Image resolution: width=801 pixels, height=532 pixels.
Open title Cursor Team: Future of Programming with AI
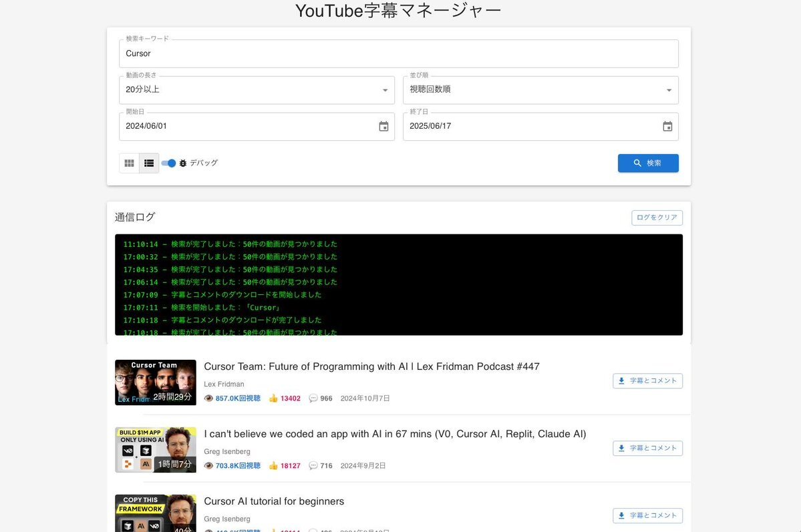coord(372,366)
